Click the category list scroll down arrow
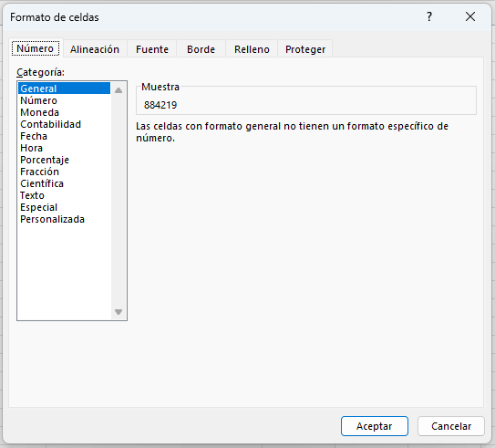 [x=119, y=312]
